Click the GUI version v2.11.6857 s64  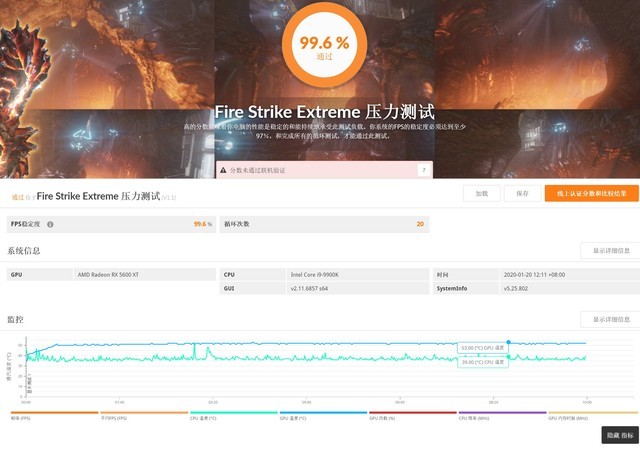click(309, 288)
